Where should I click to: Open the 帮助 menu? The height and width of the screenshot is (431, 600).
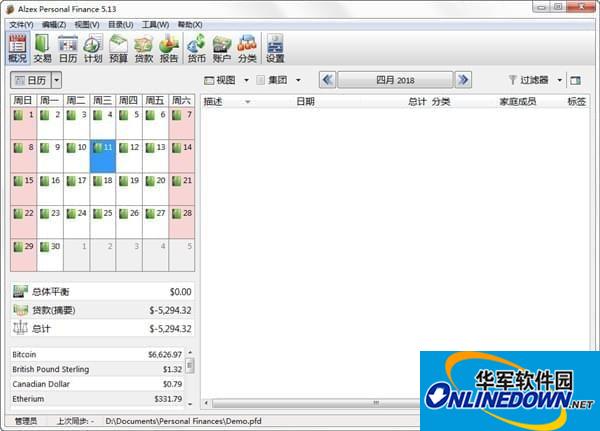(x=190, y=25)
